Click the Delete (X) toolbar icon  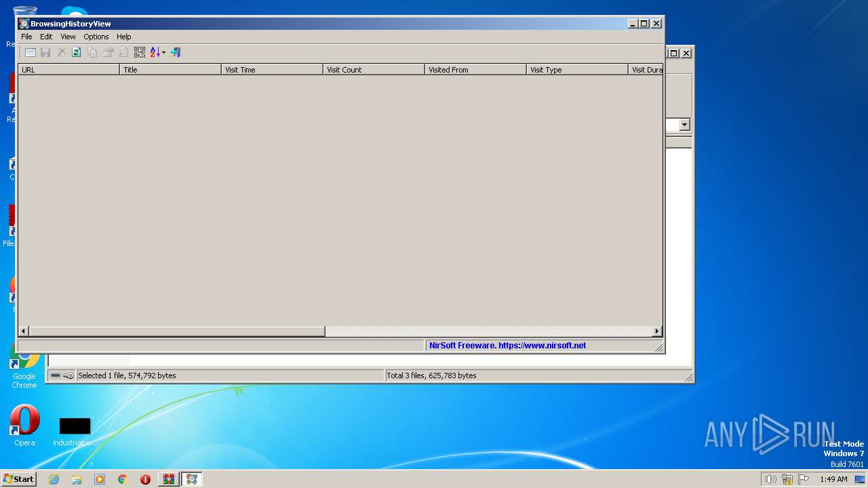pyautogui.click(x=61, y=52)
